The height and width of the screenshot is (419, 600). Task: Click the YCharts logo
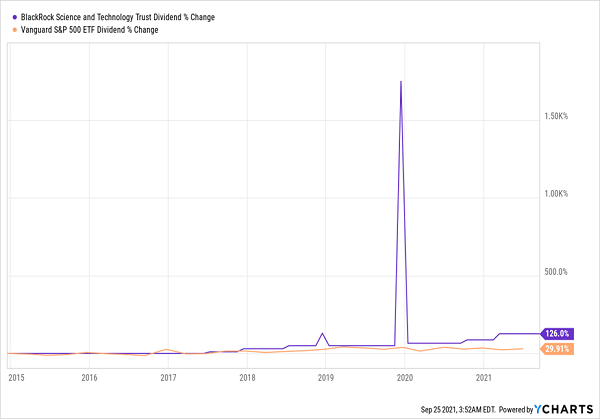tap(564, 409)
